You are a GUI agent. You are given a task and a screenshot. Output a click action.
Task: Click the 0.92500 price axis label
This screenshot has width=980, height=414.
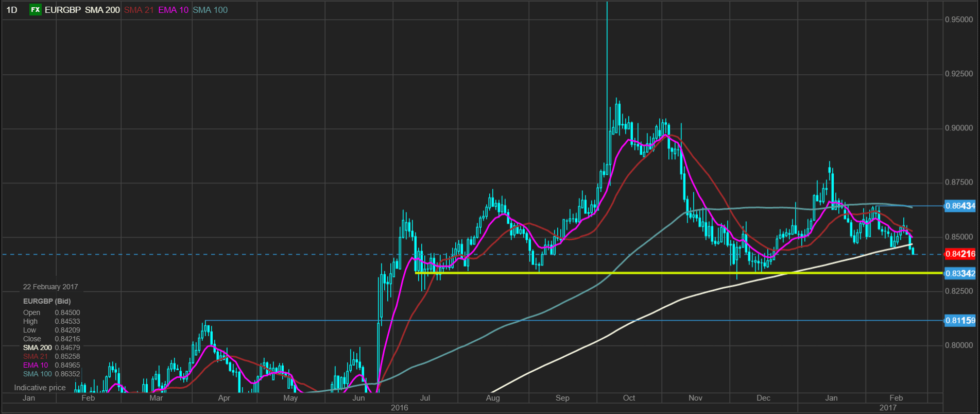[x=959, y=74]
